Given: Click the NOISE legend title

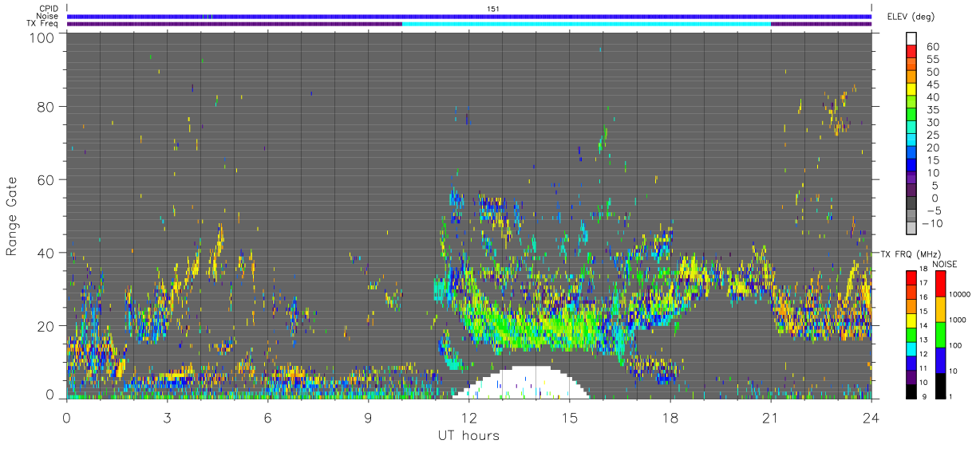Looking at the screenshot, I should point(944,264).
